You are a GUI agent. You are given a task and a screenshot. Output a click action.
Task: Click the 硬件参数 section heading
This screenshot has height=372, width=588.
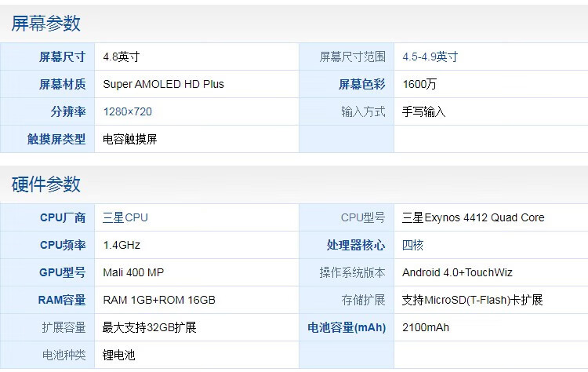click(45, 184)
